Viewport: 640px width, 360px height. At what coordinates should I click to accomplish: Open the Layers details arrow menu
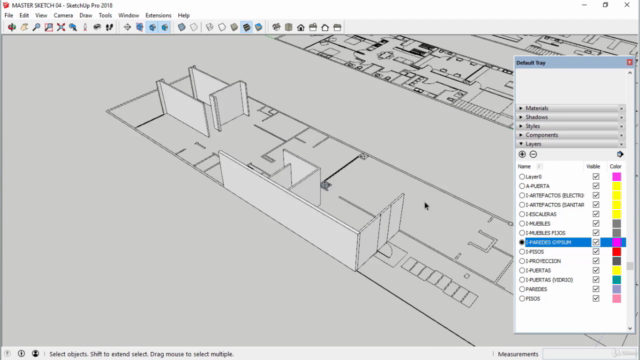coord(620,154)
